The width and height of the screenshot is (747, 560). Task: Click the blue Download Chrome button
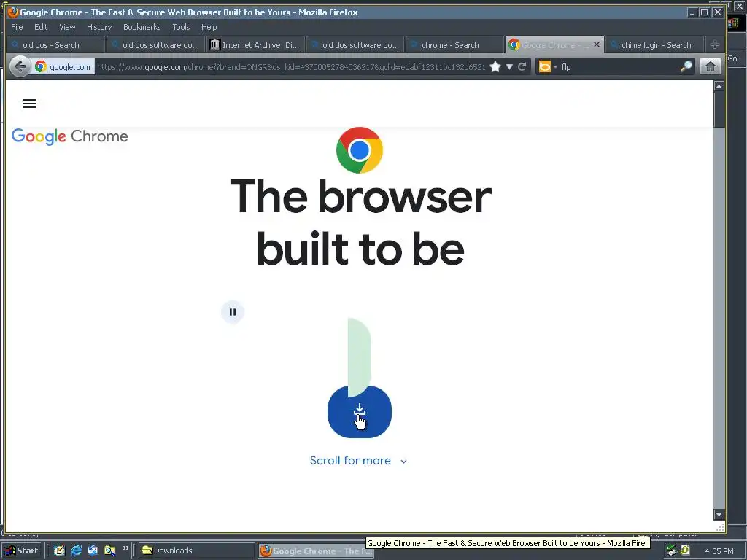pyautogui.click(x=359, y=411)
